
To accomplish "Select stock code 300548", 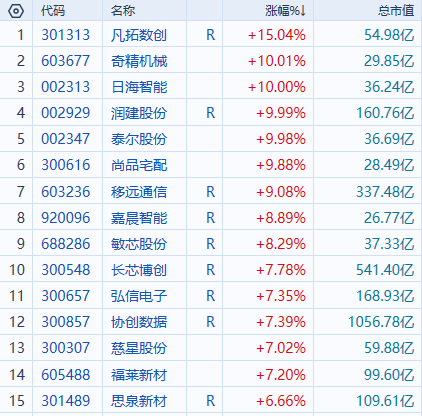I will click(66, 270).
